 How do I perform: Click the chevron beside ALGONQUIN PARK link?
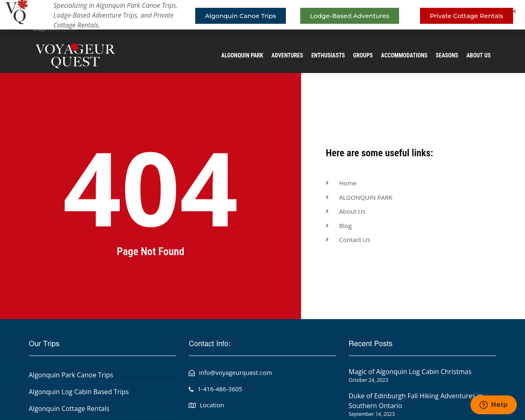coord(327,197)
